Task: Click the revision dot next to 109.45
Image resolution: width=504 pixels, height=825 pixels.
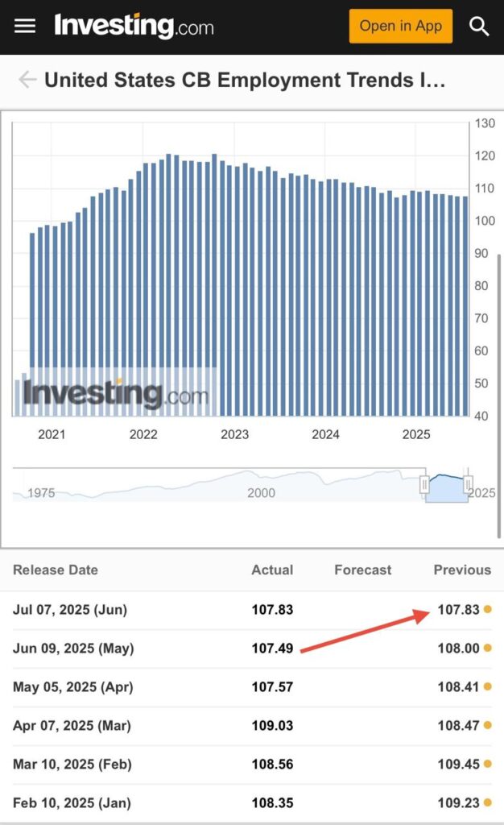Action: 488,764
